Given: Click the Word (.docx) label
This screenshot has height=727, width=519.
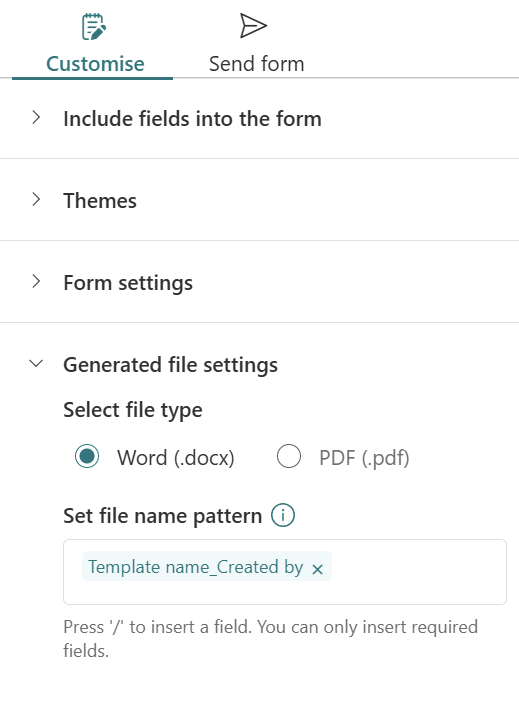Looking at the screenshot, I should click(176, 458).
